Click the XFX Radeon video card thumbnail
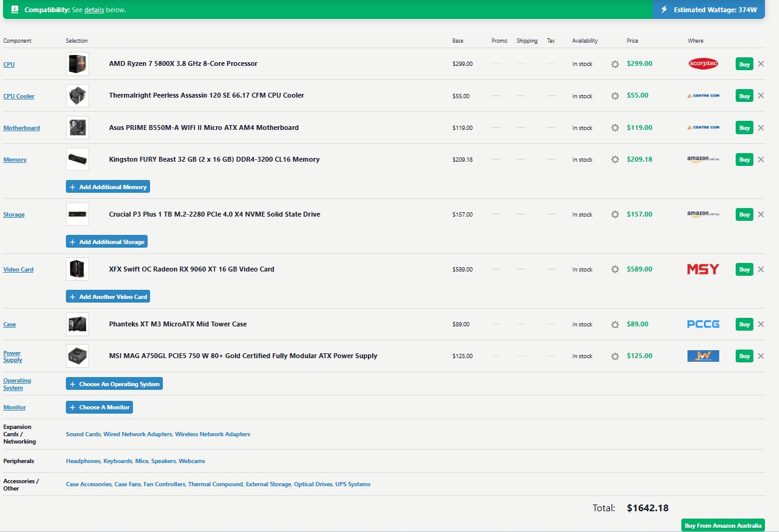The width and height of the screenshot is (779, 532). click(x=77, y=269)
